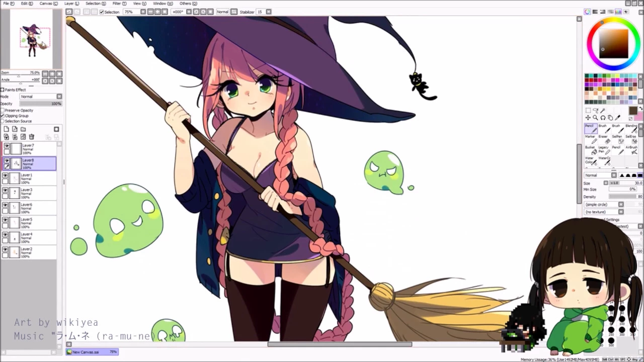Click the brush Size value field
Image resolution: width=644 pixels, height=362 pixels.
click(626, 183)
